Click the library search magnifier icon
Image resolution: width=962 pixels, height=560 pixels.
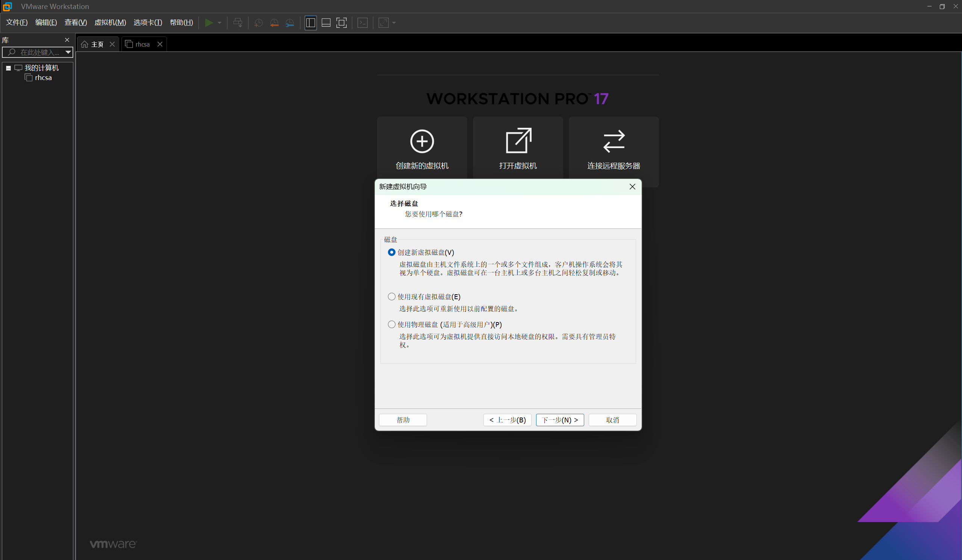pos(11,52)
